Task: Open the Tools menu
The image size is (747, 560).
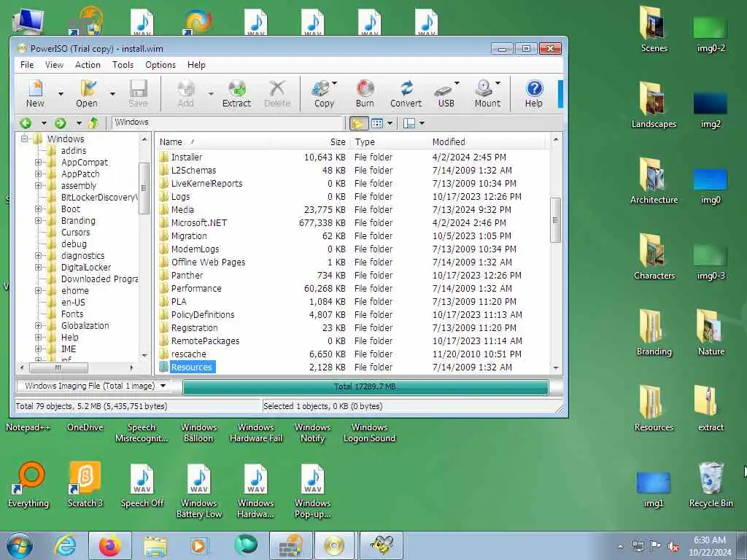Action: coord(123,65)
